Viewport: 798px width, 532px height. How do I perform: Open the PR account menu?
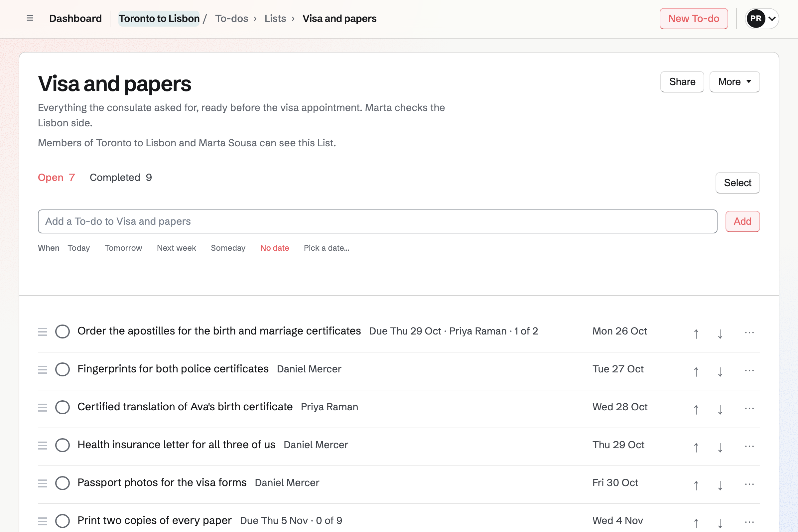[x=762, y=18]
